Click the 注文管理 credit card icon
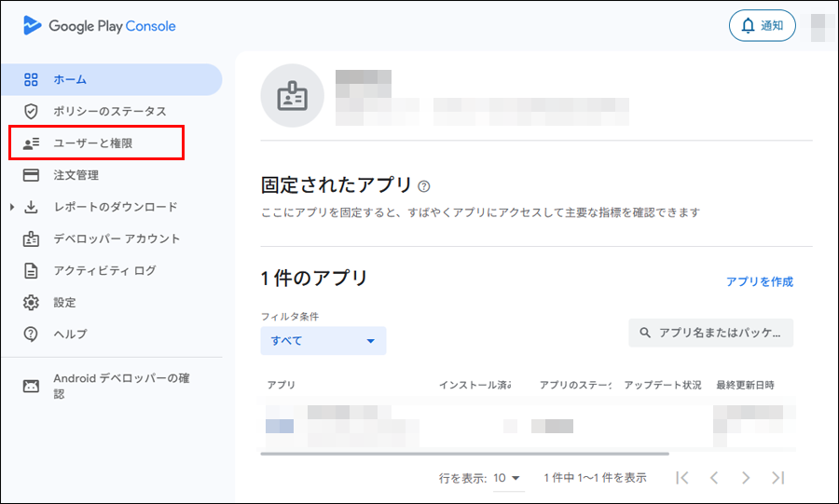 tap(31, 175)
